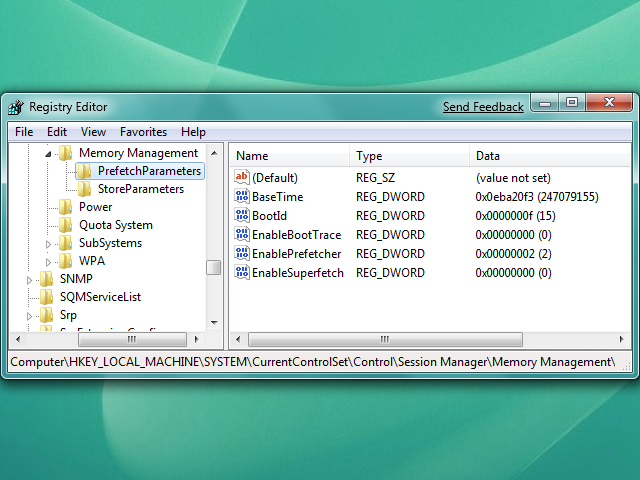Sort values by Name column header

pos(289,156)
